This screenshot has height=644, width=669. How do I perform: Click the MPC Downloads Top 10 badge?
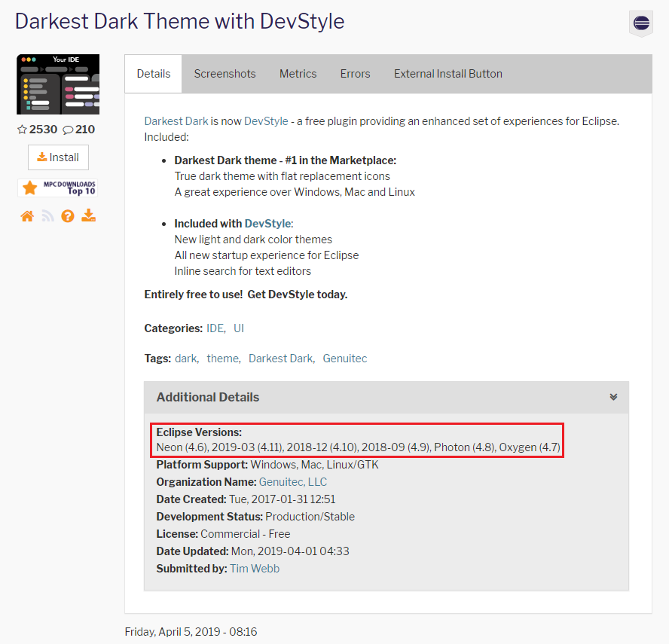click(57, 188)
